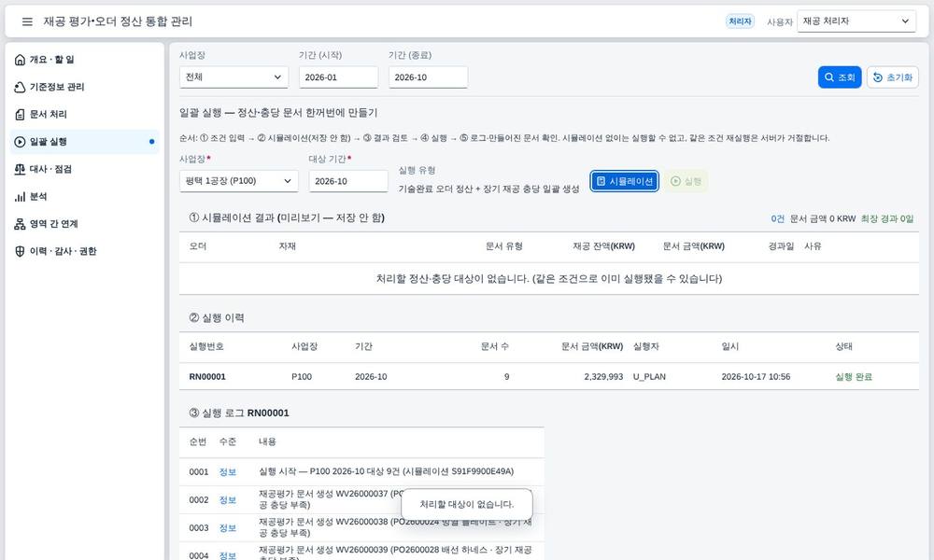Click the magnifier icon in 조회 button

pos(829,77)
